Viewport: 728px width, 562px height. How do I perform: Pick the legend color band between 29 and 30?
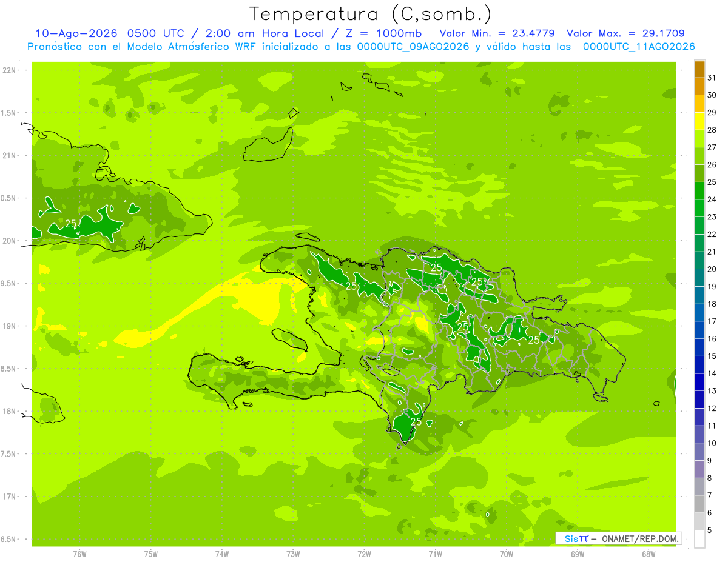[x=699, y=104]
